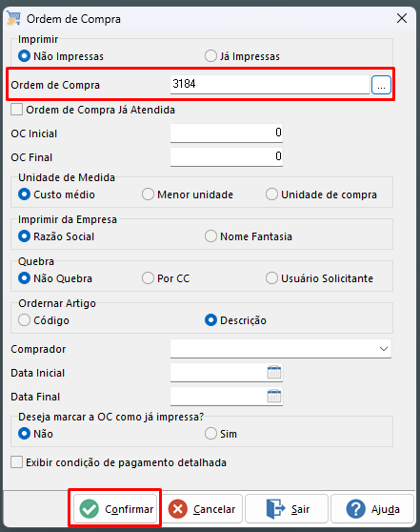Click the Data Inicial calendar icon
420x532 pixels.
click(x=274, y=372)
